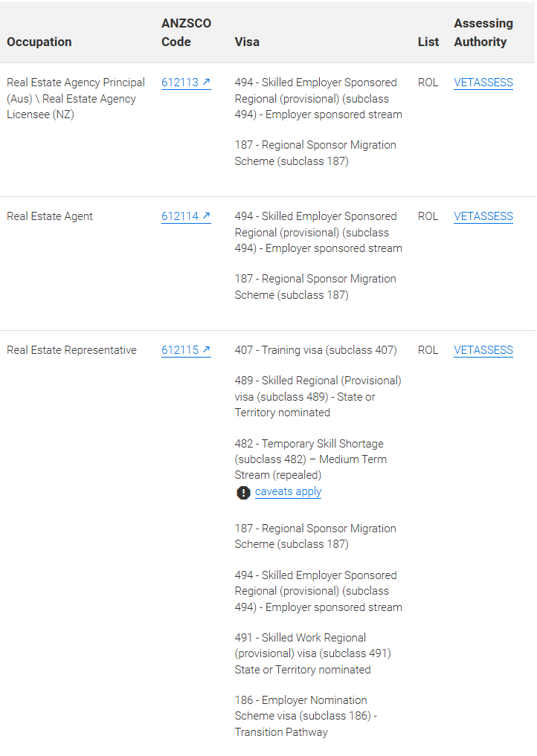Open VETASSESS link for Real Estate Agency Principal
This screenshot has width=537, height=756.
click(483, 83)
